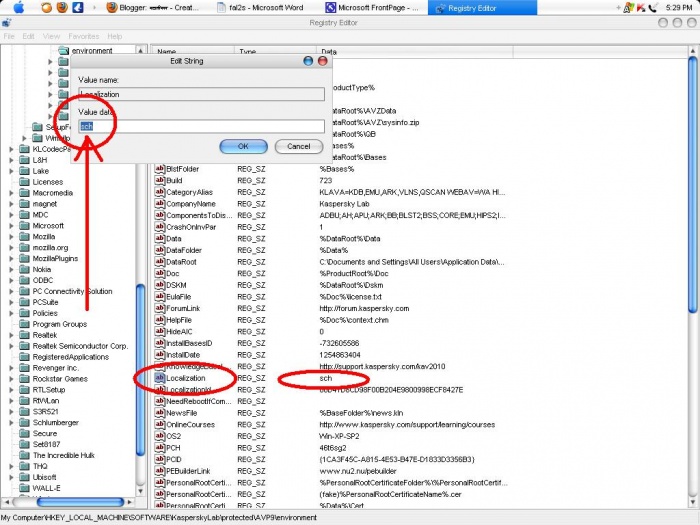Click the DataRoot value icon

159,262
